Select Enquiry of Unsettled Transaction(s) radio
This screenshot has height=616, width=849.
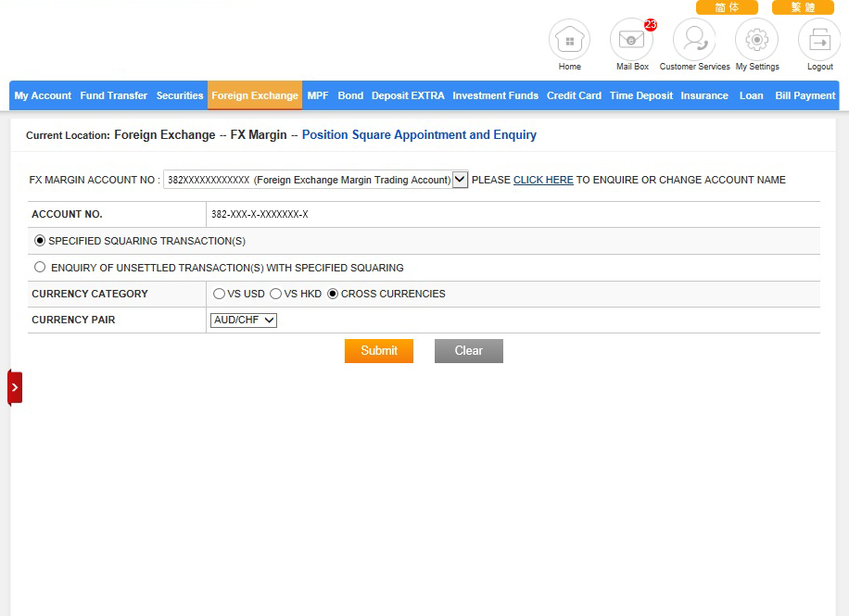40,268
